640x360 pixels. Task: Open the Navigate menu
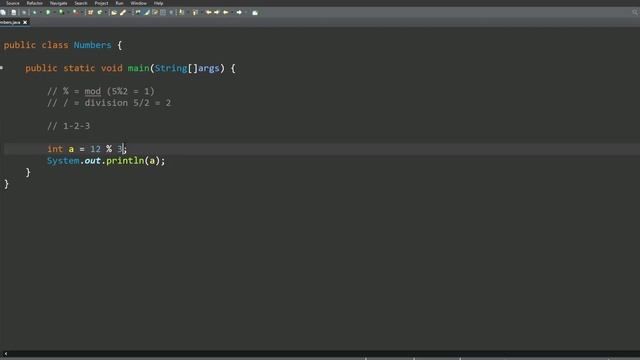58,3
